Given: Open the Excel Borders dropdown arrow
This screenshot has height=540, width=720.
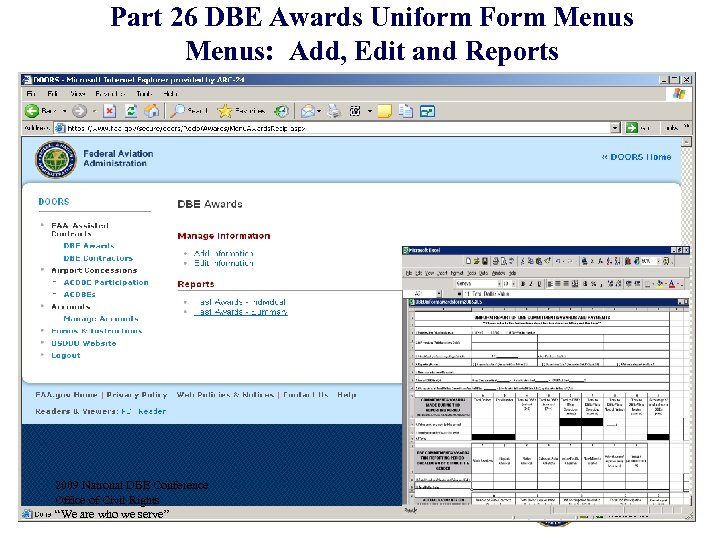Looking at the screenshot, I should [653, 284].
